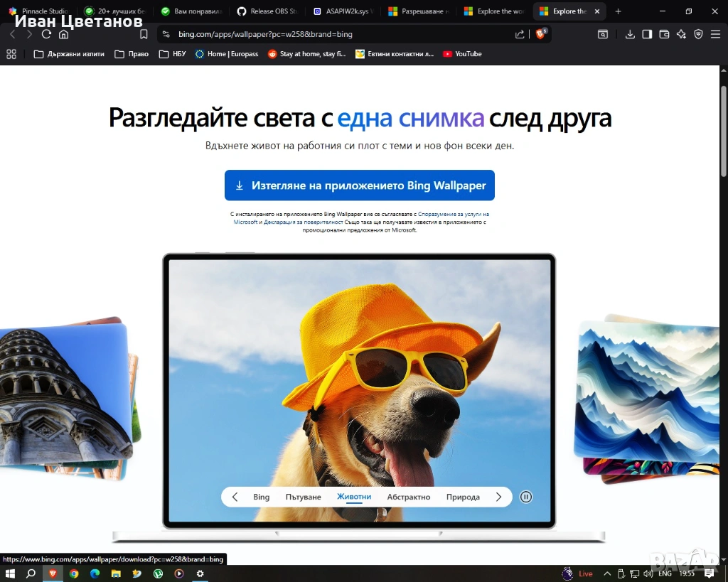
Task: Switch to the Explore the wor tab
Action: point(495,11)
